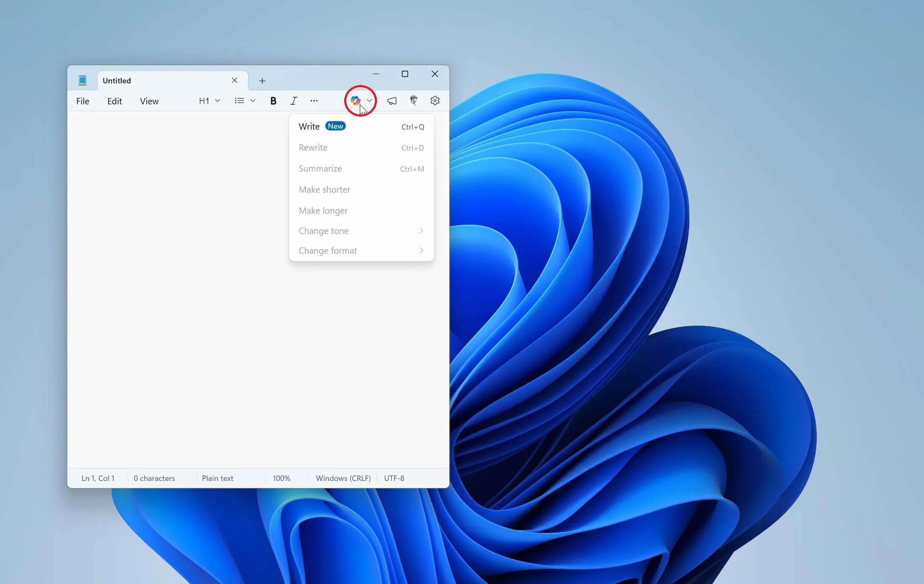Open the user account avatar
This screenshot has height=584, width=924.
pyautogui.click(x=414, y=101)
